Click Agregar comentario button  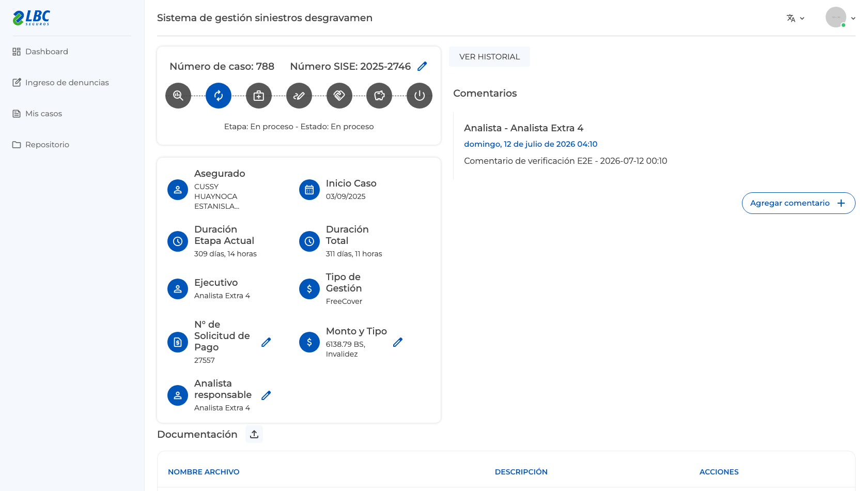coord(798,203)
